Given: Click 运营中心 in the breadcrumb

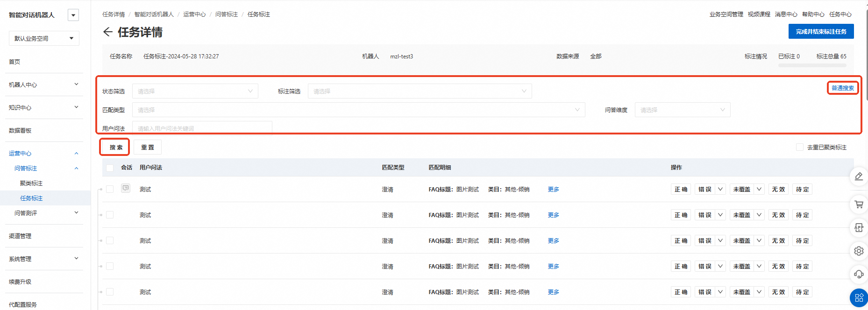Looking at the screenshot, I should point(194,14).
